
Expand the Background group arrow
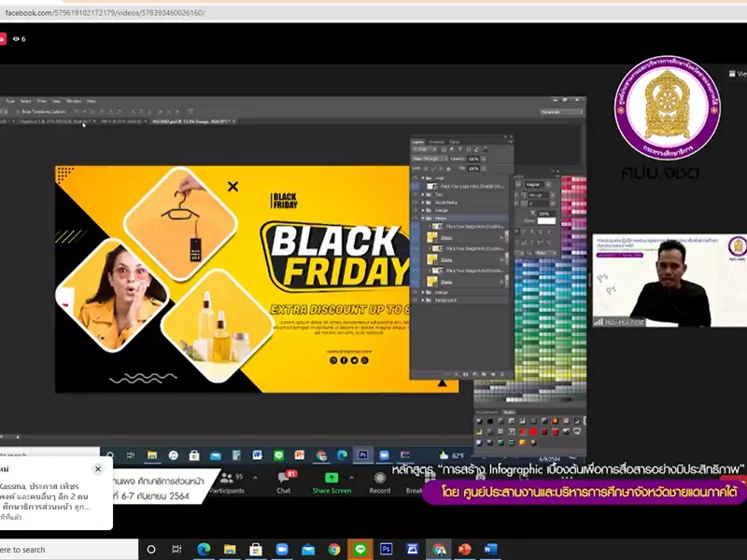click(423, 300)
